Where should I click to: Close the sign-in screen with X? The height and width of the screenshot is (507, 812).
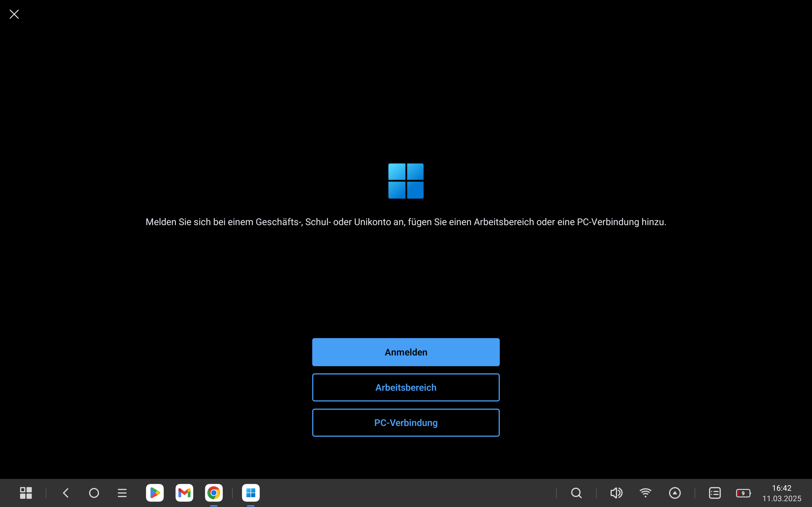point(14,14)
